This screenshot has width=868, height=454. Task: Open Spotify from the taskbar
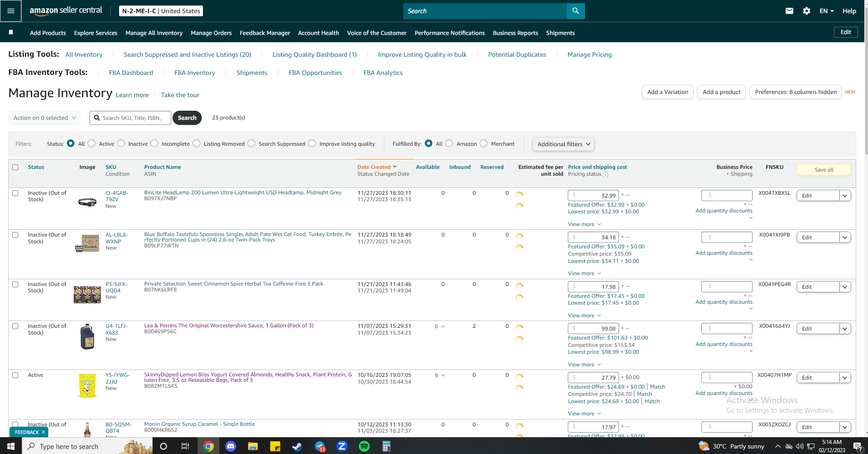[x=364, y=446]
